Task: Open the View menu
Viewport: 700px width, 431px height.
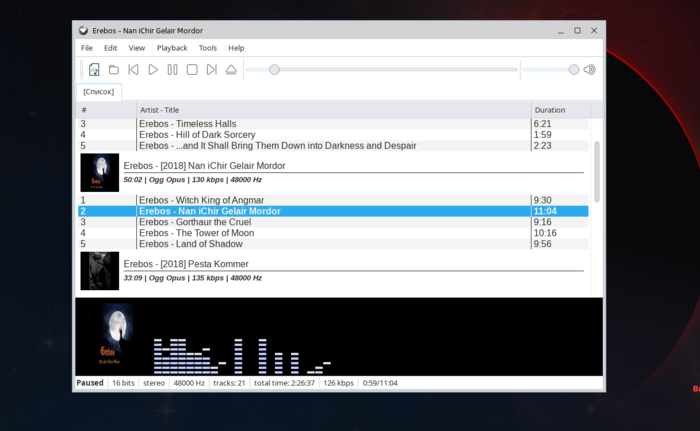Action: pyautogui.click(x=136, y=48)
